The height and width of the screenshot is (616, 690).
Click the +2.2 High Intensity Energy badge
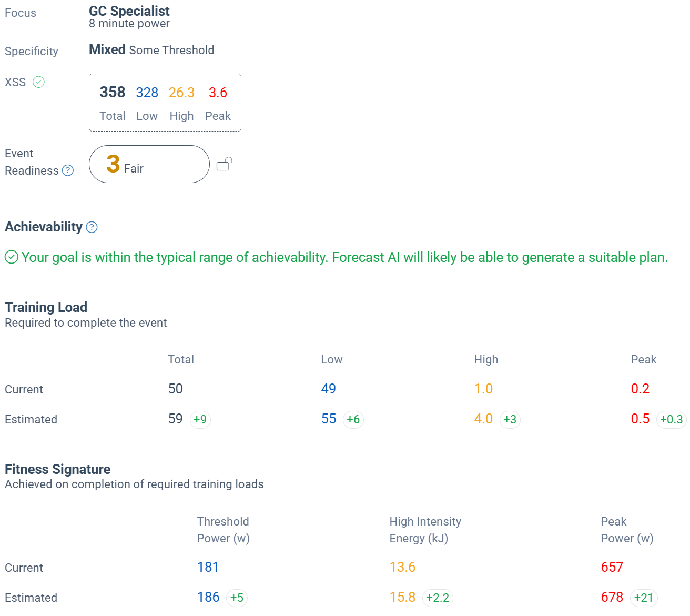pos(438,598)
